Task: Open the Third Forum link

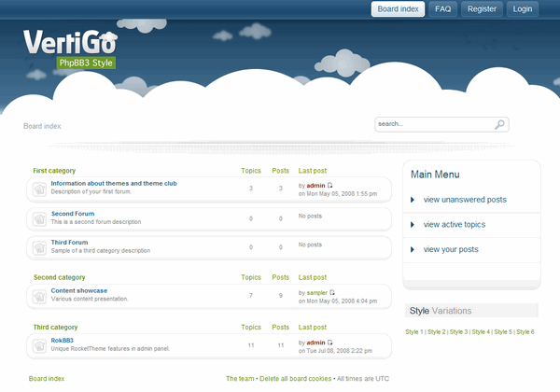Action: [69, 242]
